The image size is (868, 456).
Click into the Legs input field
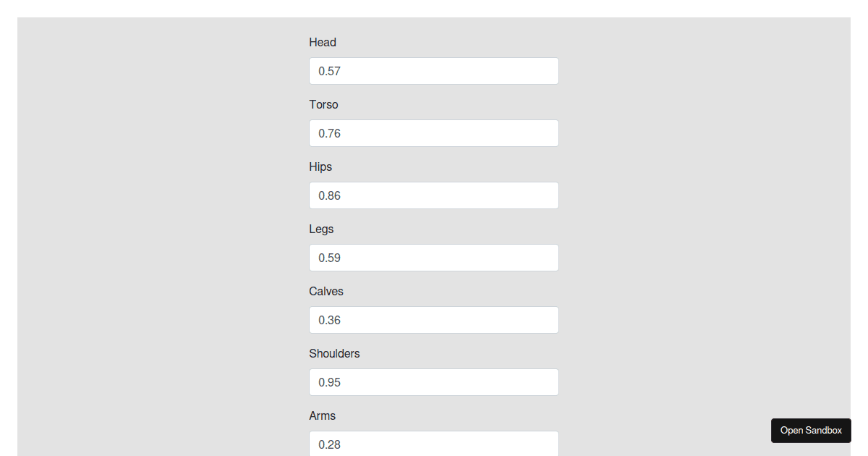pyautogui.click(x=434, y=258)
